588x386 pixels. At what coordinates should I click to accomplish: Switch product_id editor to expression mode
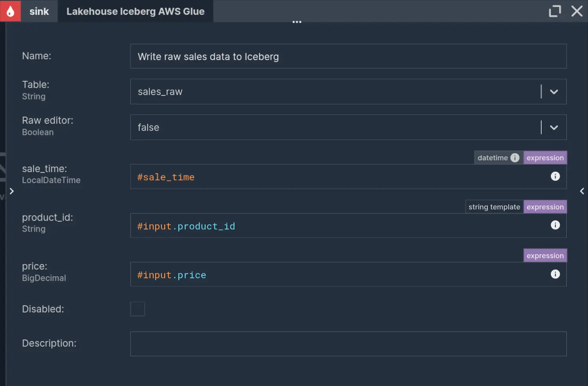tap(545, 207)
